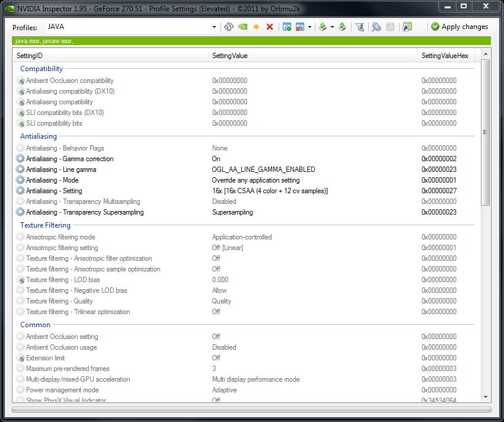Click the Allow value for Negative LOD bias
504x422 pixels.
pos(219,290)
